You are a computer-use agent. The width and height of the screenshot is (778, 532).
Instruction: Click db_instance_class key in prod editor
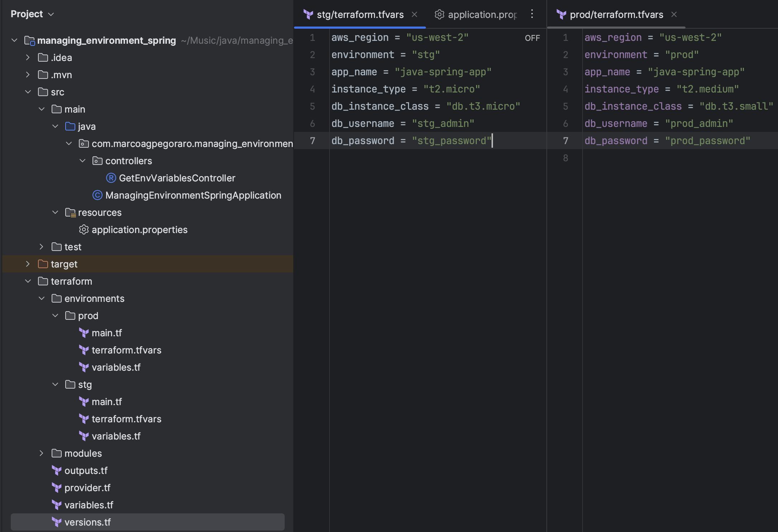(x=633, y=106)
